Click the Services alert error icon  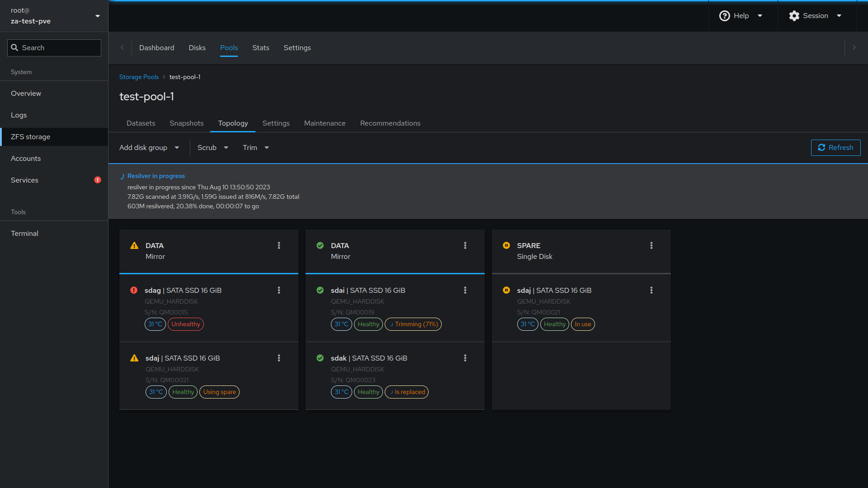pyautogui.click(x=98, y=180)
